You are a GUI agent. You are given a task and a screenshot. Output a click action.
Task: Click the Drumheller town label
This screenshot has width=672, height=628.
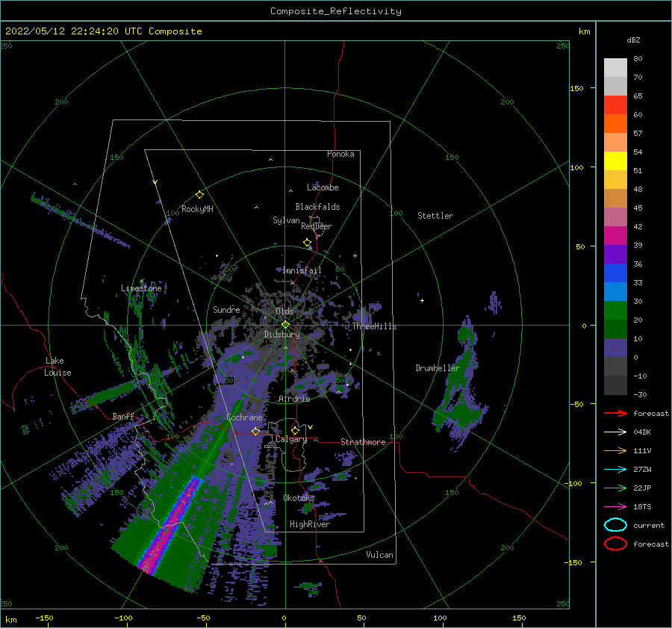pyautogui.click(x=438, y=368)
